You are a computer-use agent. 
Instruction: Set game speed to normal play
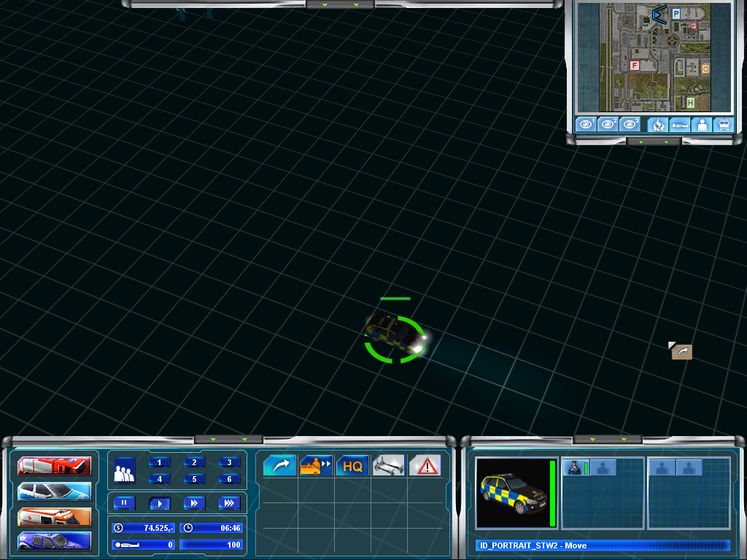tap(159, 503)
